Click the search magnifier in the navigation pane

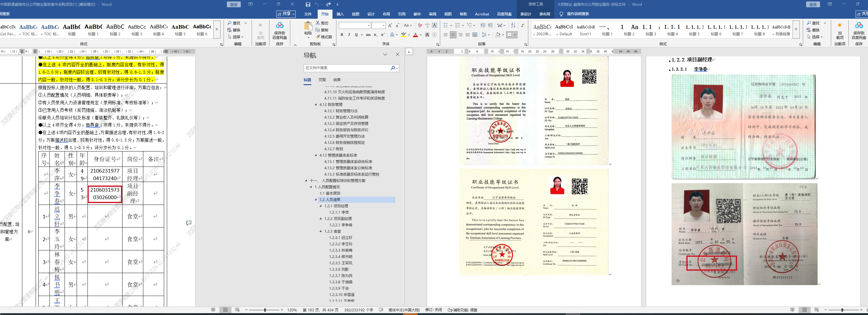[x=393, y=68]
